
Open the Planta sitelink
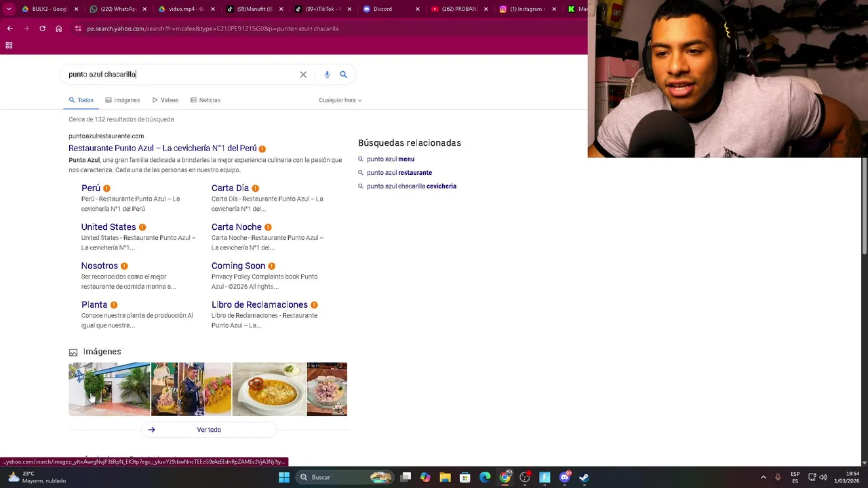click(94, 305)
